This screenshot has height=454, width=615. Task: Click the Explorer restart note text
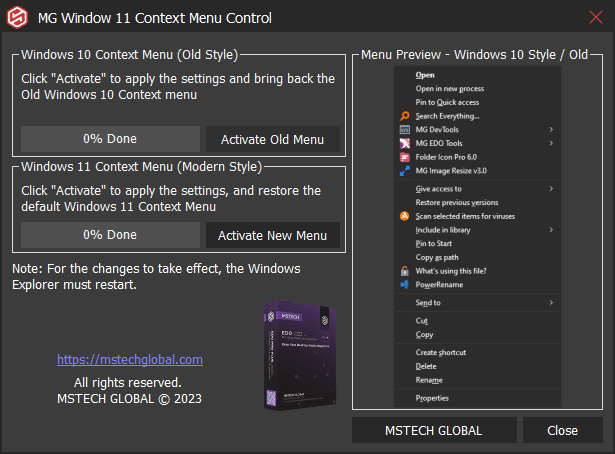pos(156,276)
